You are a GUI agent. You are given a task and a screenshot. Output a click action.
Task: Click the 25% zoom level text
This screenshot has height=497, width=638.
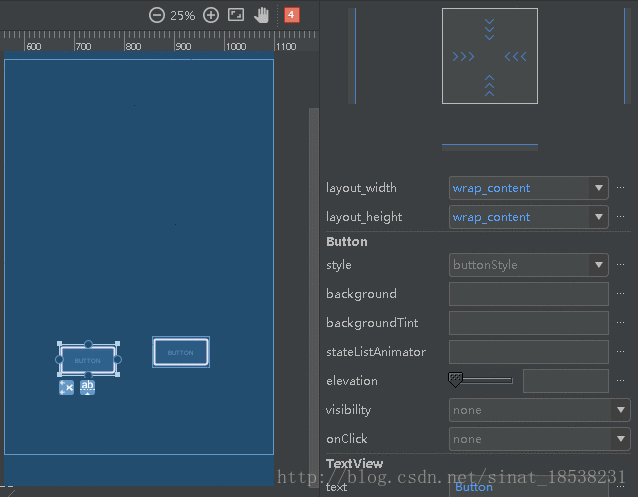pyautogui.click(x=182, y=15)
